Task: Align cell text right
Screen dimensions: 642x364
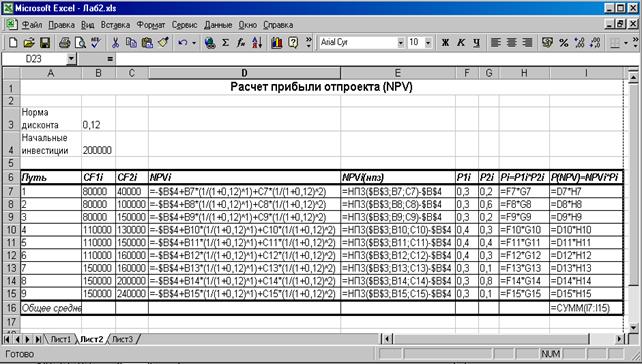Action: [527, 43]
